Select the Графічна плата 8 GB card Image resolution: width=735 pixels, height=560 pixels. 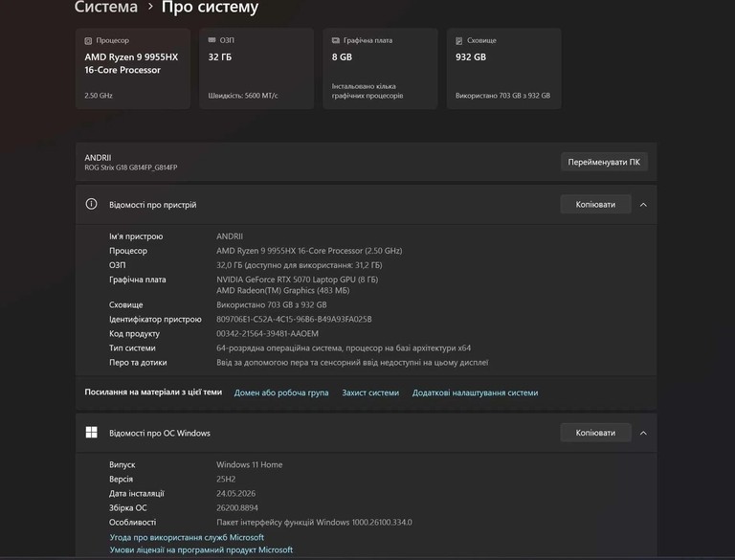[380, 69]
